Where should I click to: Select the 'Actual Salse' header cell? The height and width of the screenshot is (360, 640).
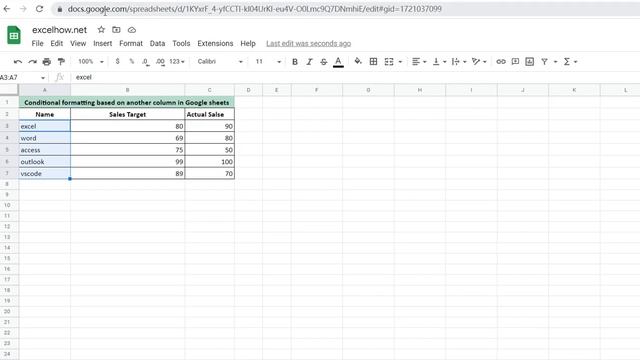[209, 114]
